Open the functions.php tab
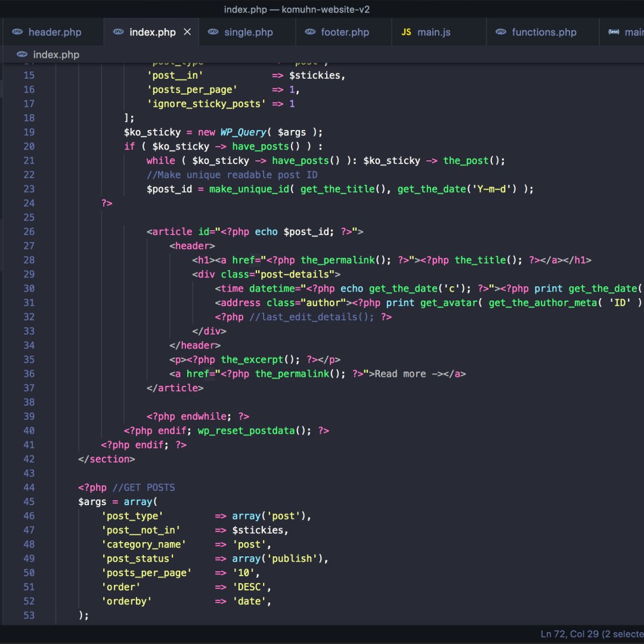Viewport: 644px width, 644px height. (544, 32)
